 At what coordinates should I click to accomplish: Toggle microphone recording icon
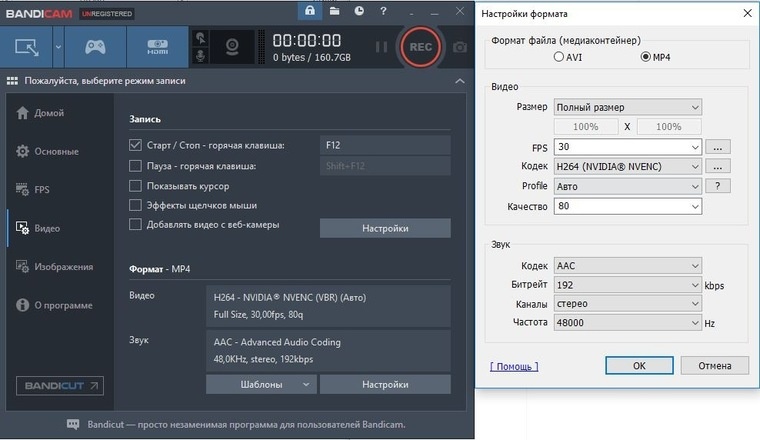200,56
